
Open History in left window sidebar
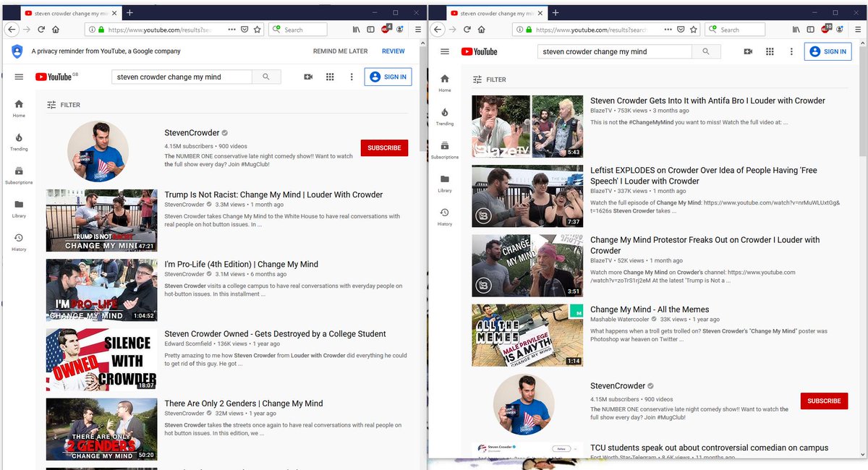(x=19, y=242)
